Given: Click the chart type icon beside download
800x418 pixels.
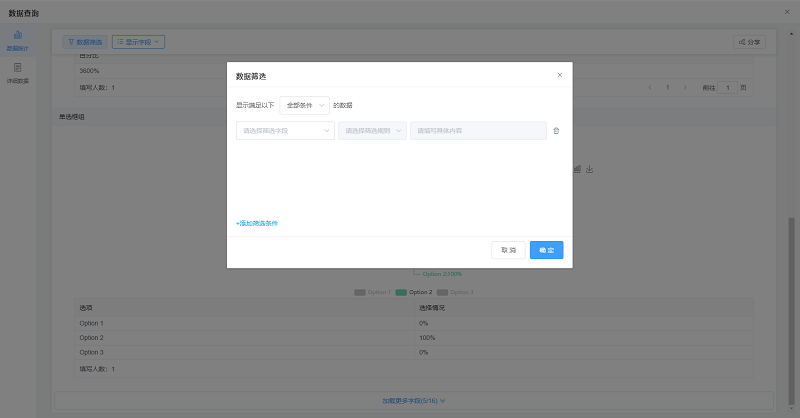Looking at the screenshot, I should (x=577, y=169).
